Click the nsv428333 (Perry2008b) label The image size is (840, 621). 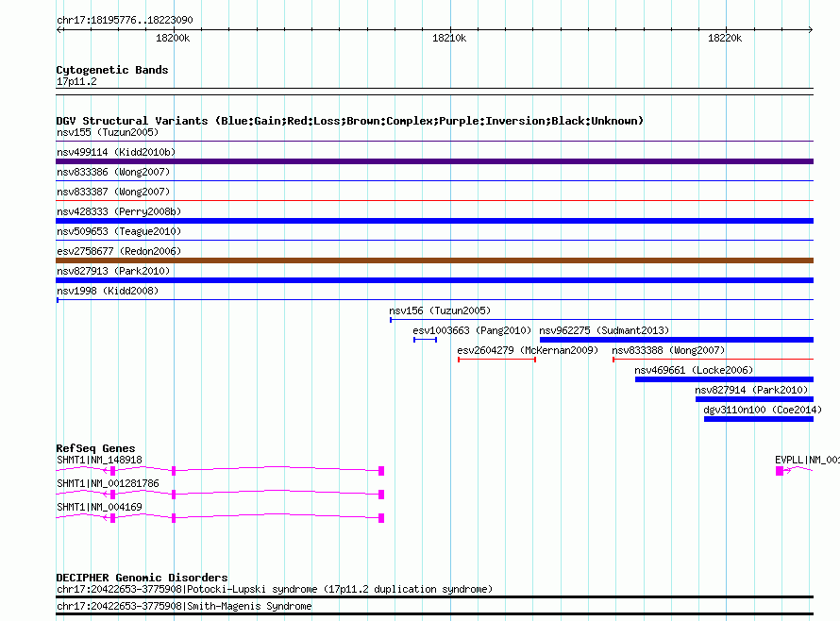(x=119, y=211)
